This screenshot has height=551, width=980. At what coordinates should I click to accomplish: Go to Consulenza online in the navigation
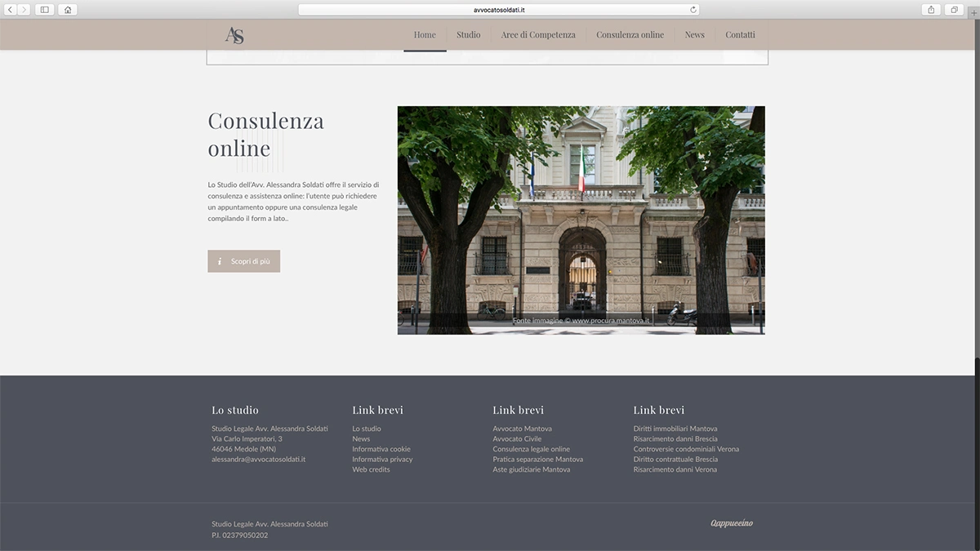pyautogui.click(x=630, y=35)
